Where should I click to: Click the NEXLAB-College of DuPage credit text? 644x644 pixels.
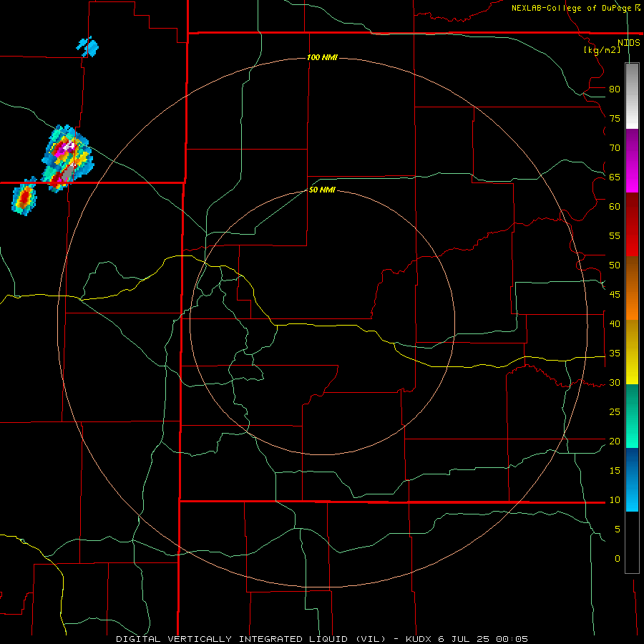click(x=572, y=8)
